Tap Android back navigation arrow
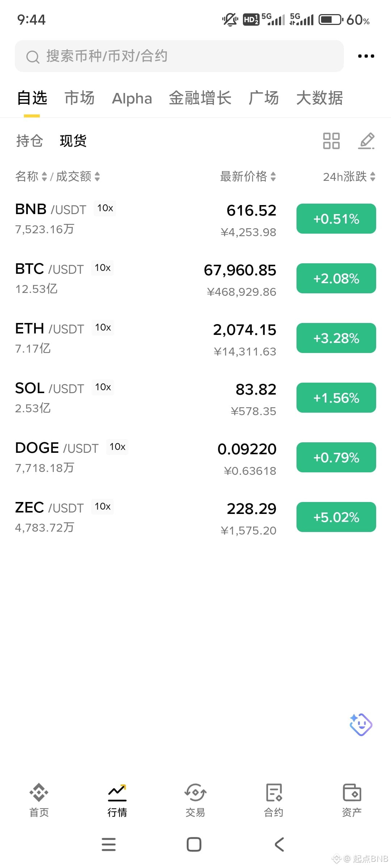Image resolution: width=391 pixels, height=868 pixels. 279,844
